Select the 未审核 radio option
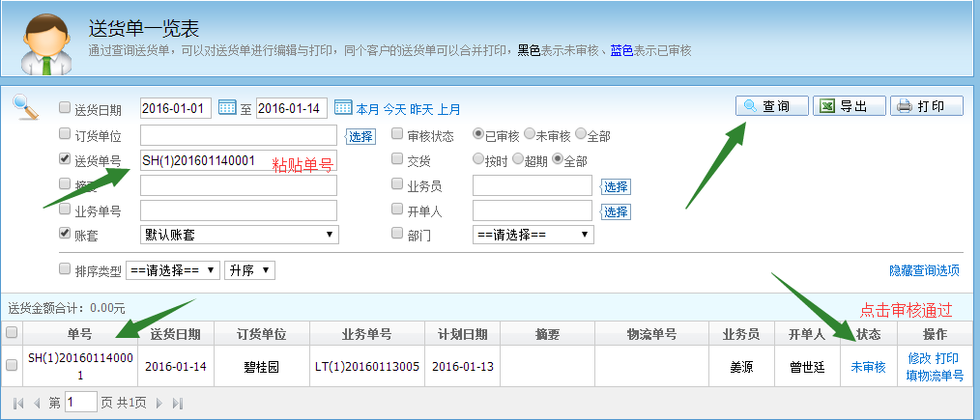 (530, 135)
